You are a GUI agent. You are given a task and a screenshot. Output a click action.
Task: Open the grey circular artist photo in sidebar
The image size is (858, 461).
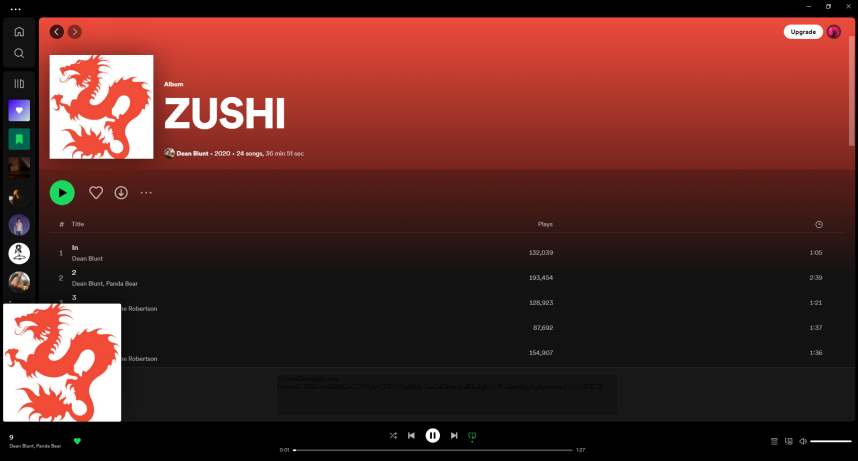(x=19, y=282)
